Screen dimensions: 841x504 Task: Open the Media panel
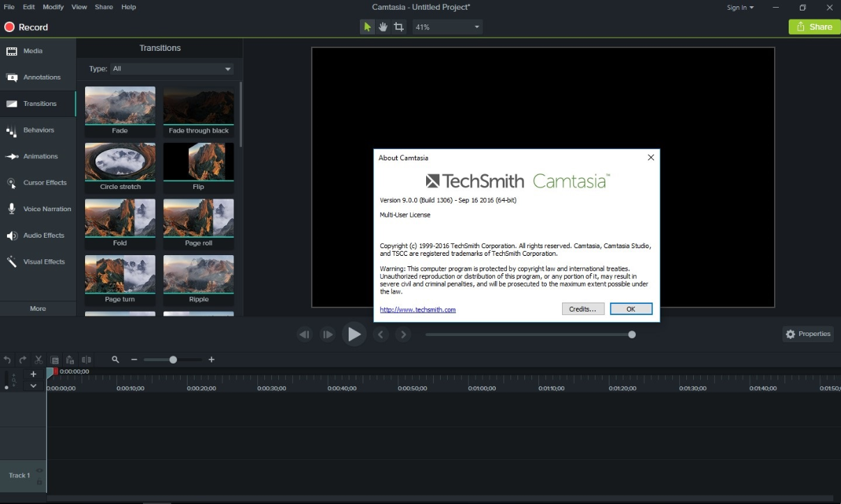pos(38,51)
